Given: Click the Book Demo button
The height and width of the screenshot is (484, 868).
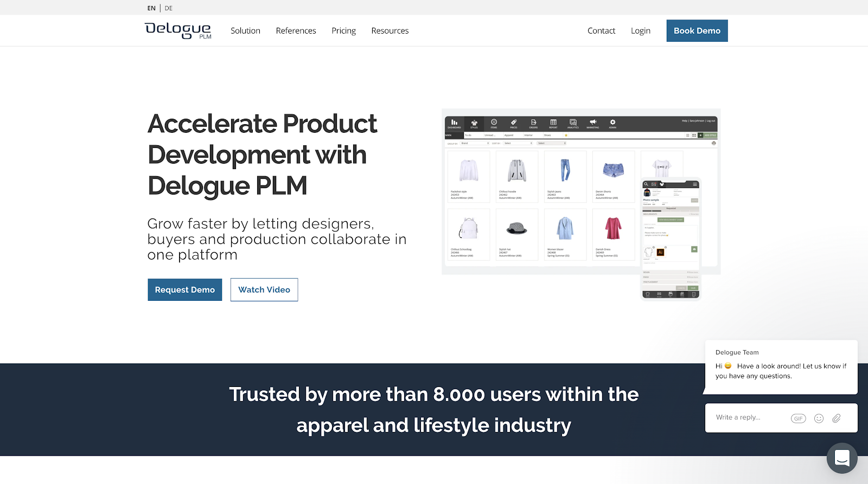Looking at the screenshot, I should [697, 31].
